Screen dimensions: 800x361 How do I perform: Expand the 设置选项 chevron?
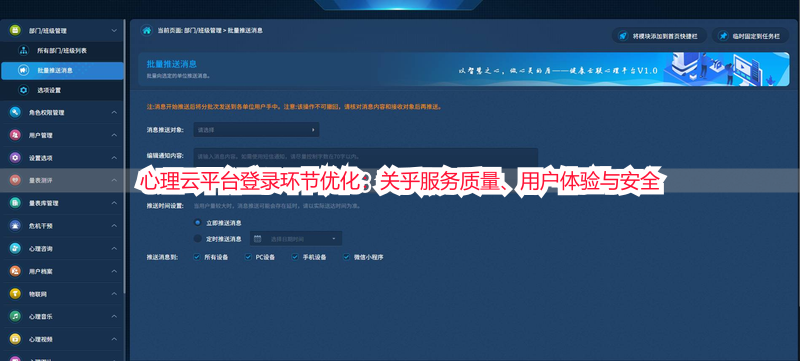(114, 158)
